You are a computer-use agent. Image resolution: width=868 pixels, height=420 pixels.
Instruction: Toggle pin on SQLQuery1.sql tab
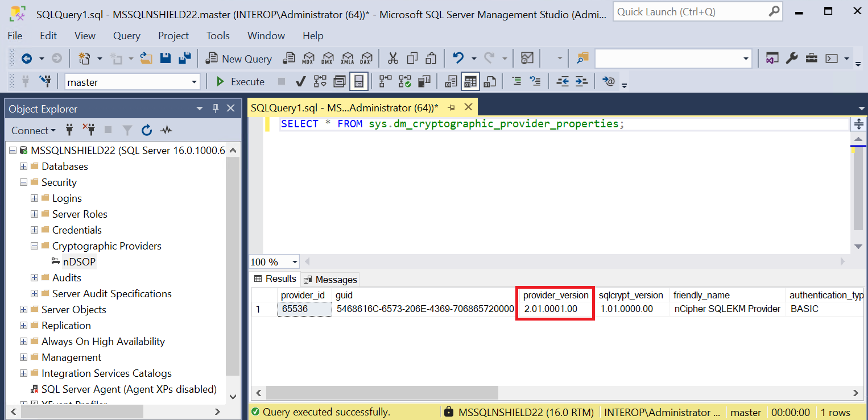[452, 107]
